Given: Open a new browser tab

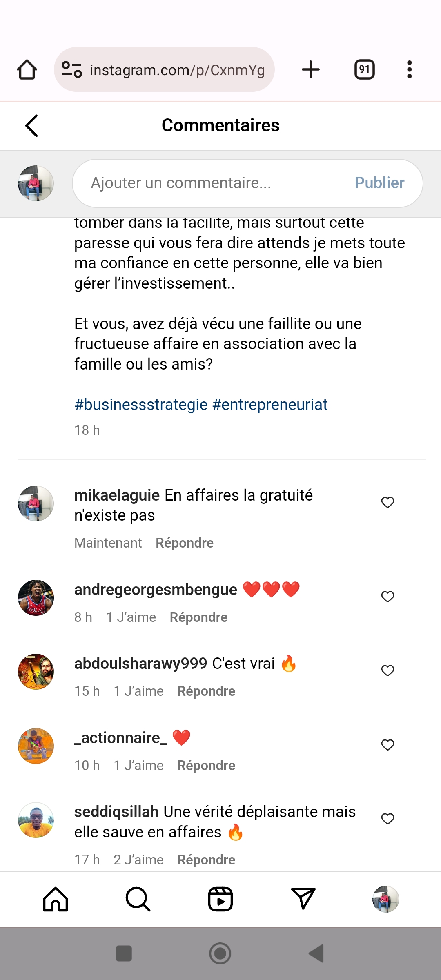Looking at the screenshot, I should point(311,69).
